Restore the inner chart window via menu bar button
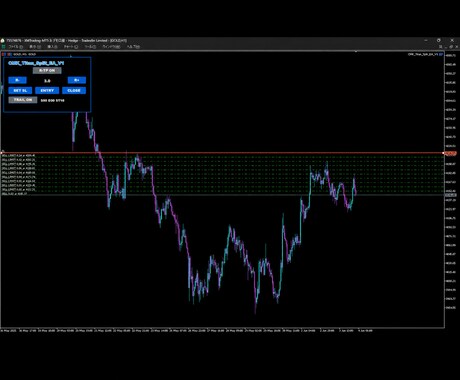This screenshot has height=380, width=460. 451,47
